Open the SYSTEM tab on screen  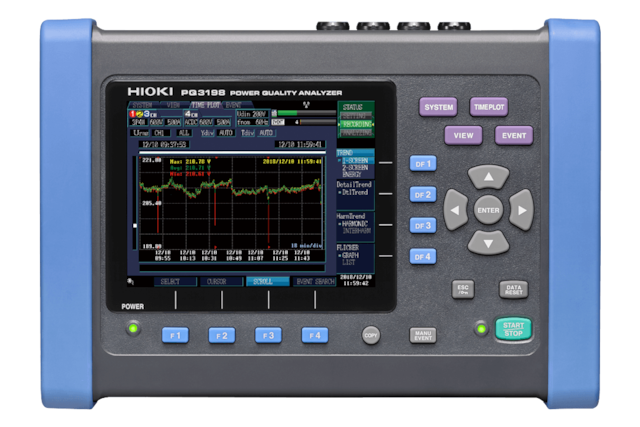click(x=142, y=105)
